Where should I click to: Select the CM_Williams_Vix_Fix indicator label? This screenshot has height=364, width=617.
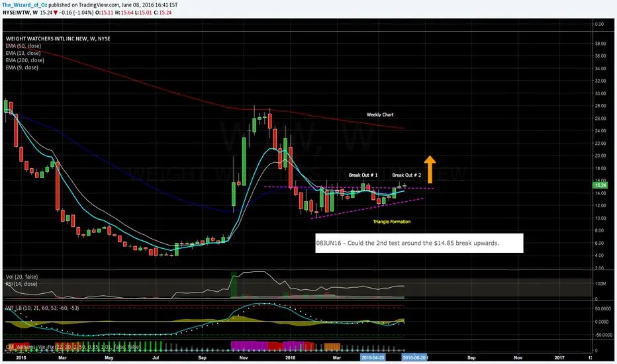73,347
